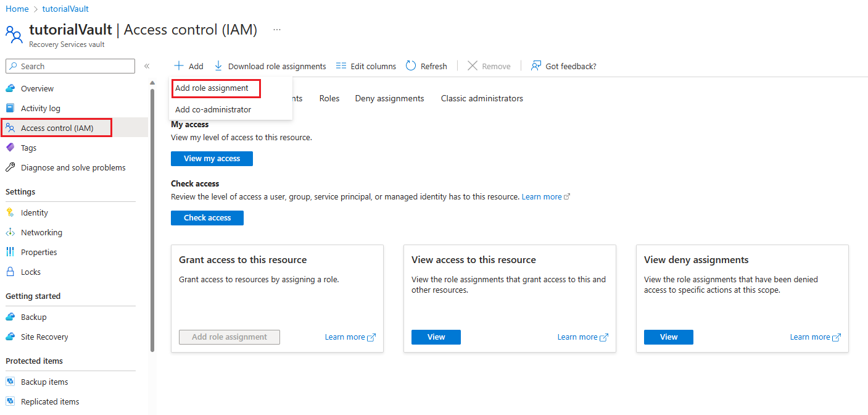868x415 pixels.
Task: Click the Locks padlock icon
Action: pyautogui.click(x=10, y=272)
